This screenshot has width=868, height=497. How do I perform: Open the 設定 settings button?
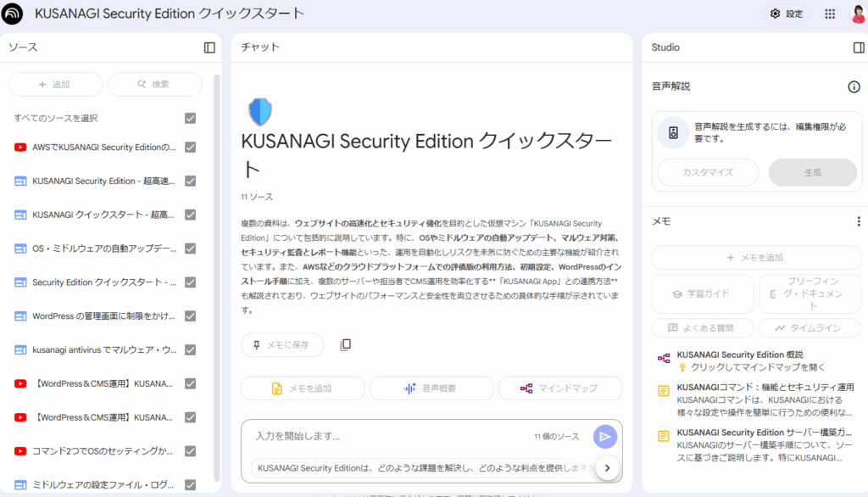pyautogui.click(x=787, y=14)
